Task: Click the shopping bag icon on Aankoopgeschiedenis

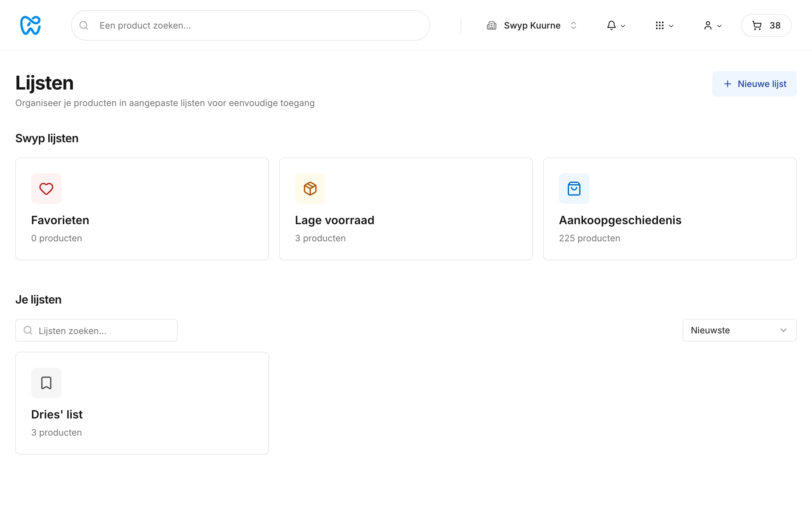Action: coord(574,189)
